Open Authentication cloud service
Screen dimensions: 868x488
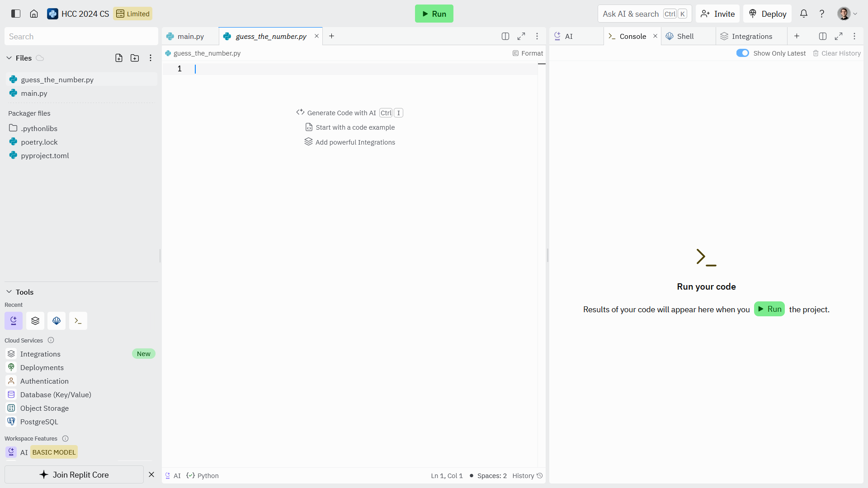tap(80, 381)
